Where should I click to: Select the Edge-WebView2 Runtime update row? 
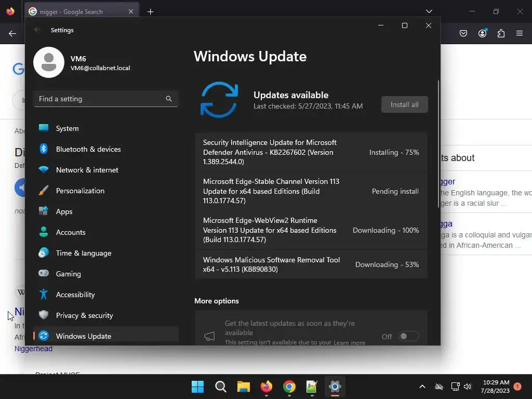tap(311, 230)
